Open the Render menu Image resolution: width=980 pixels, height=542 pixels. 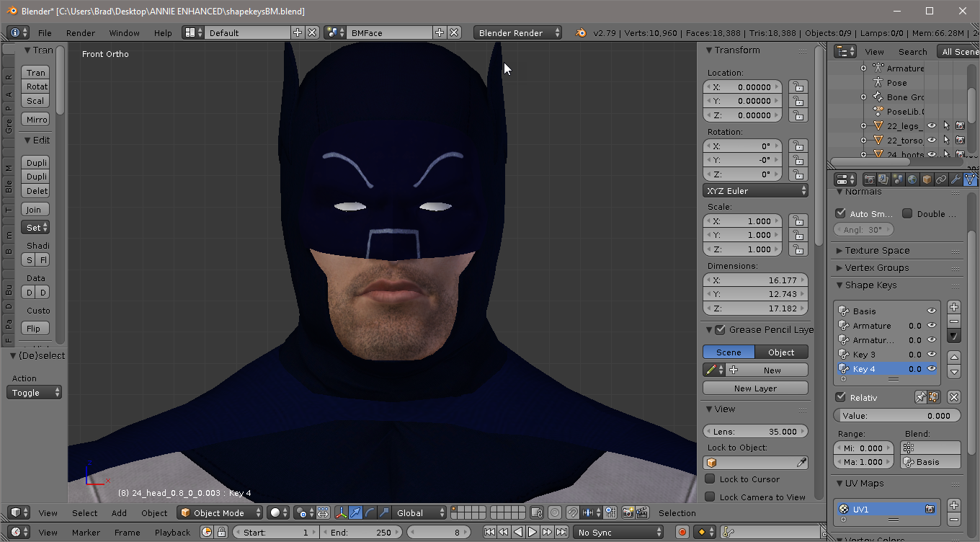click(80, 33)
